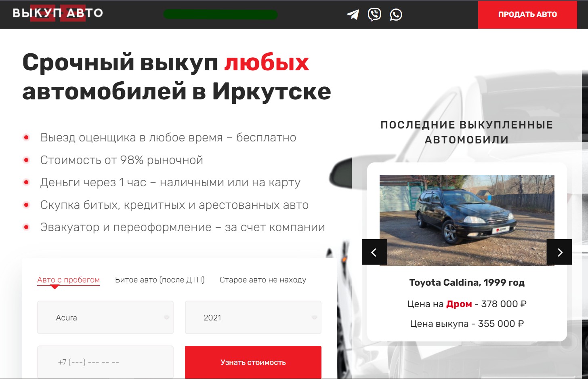
Task: Follow the Дром link in price line
Action: pos(459,304)
